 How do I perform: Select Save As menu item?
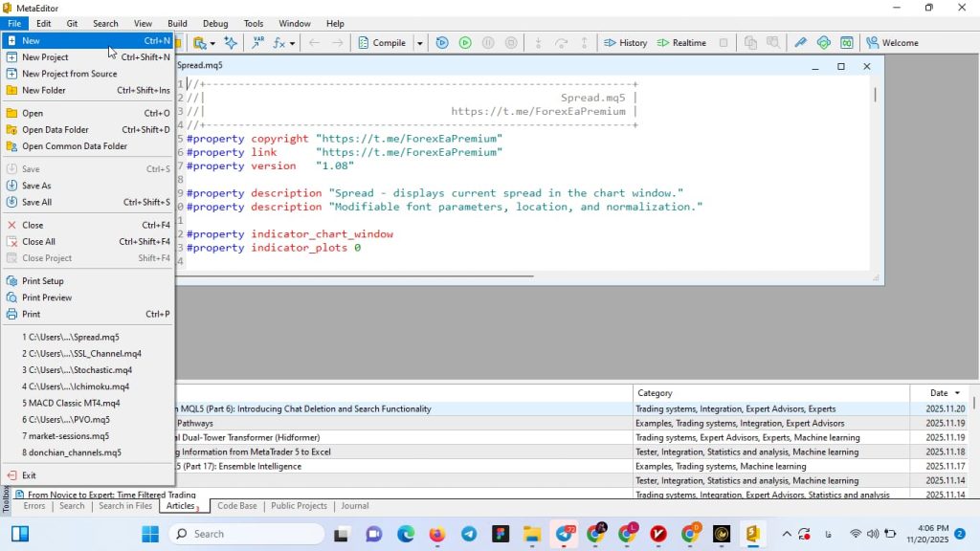(87, 186)
